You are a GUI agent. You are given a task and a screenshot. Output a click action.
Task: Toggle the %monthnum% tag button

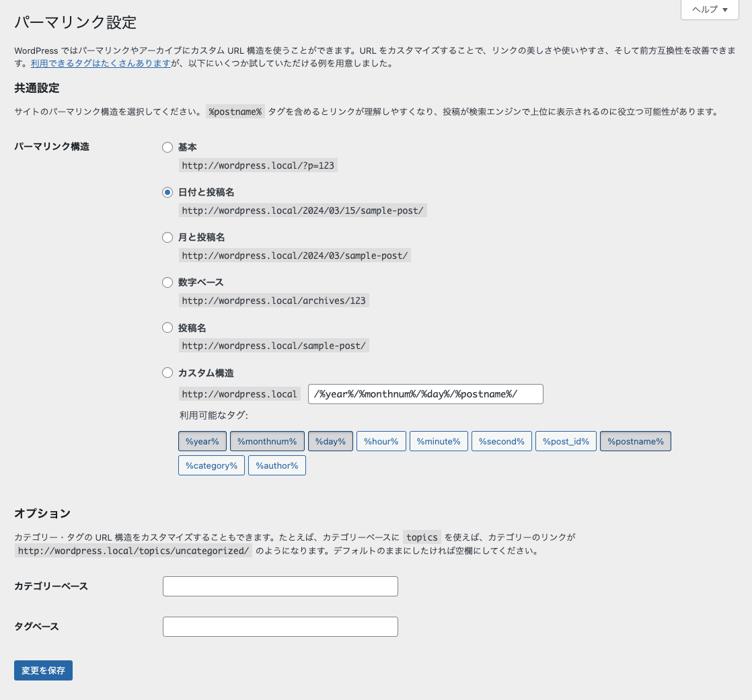pyautogui.click(x=267, y=441)
